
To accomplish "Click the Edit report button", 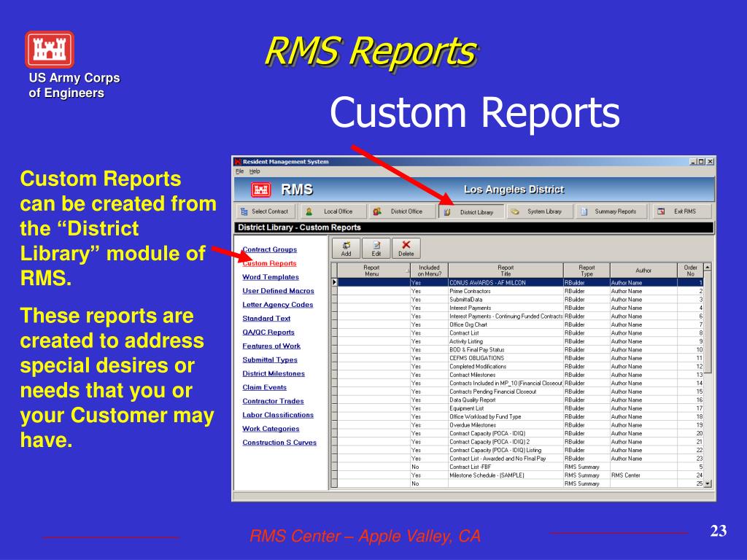I will coord(376,248).
